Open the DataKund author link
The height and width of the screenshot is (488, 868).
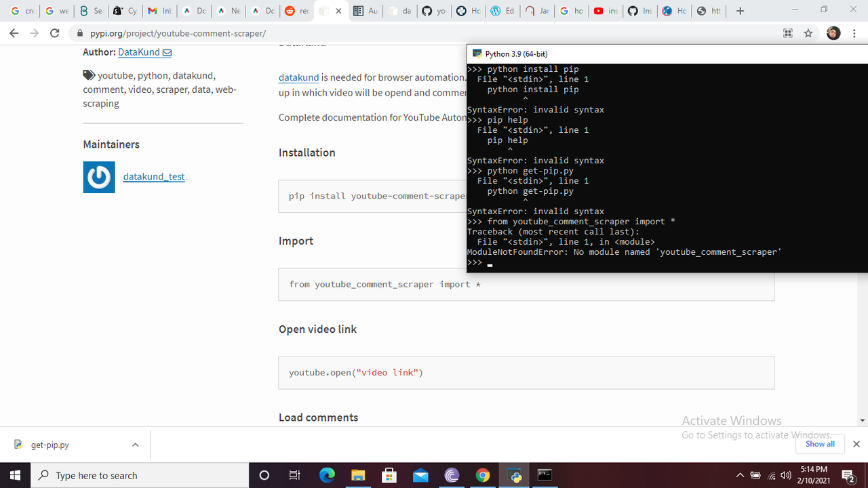click(x=144, y=52)
